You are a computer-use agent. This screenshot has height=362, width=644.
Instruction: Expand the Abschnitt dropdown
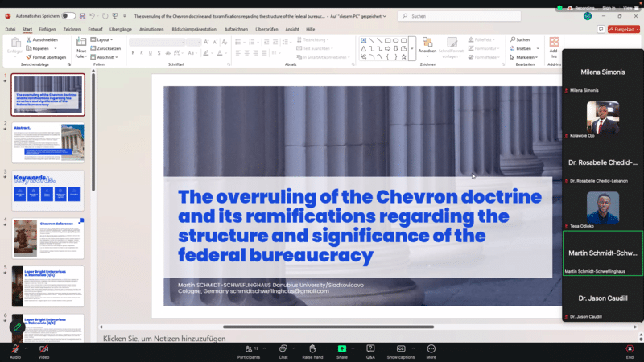coord(105,57)
